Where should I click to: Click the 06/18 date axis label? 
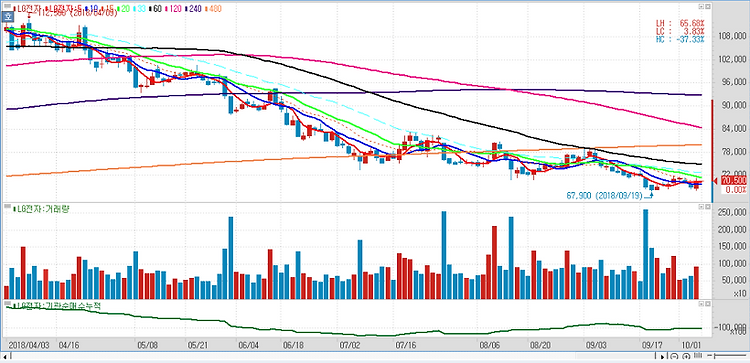point(293,344)
